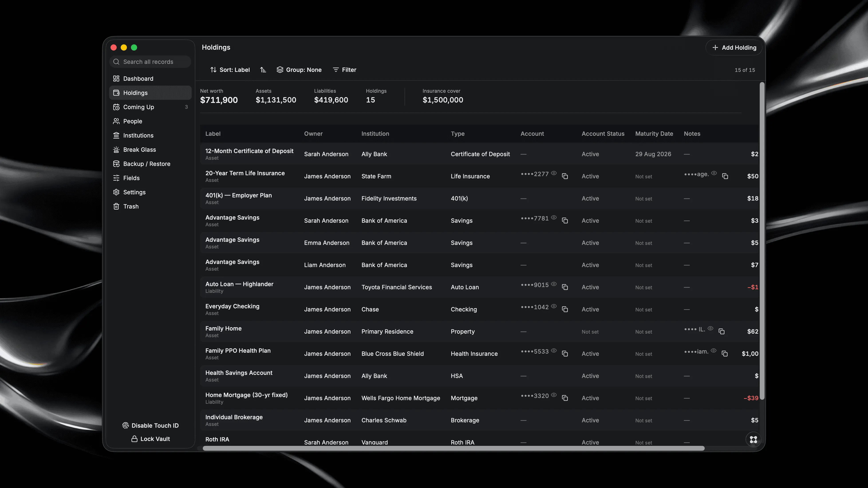Copy account number ending 9015
This screenshot has height=488, width=868.
pos(565,287)
